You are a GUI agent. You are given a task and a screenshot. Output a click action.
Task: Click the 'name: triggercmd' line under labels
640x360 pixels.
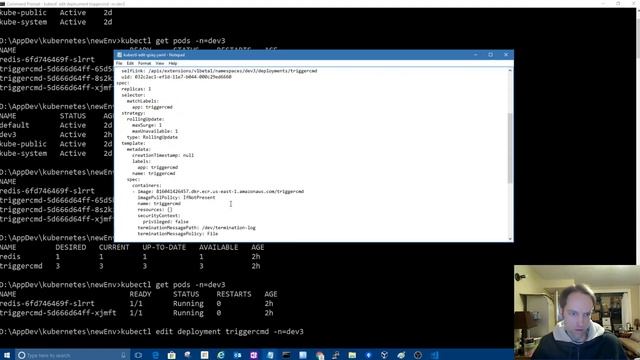click(153, 173)
